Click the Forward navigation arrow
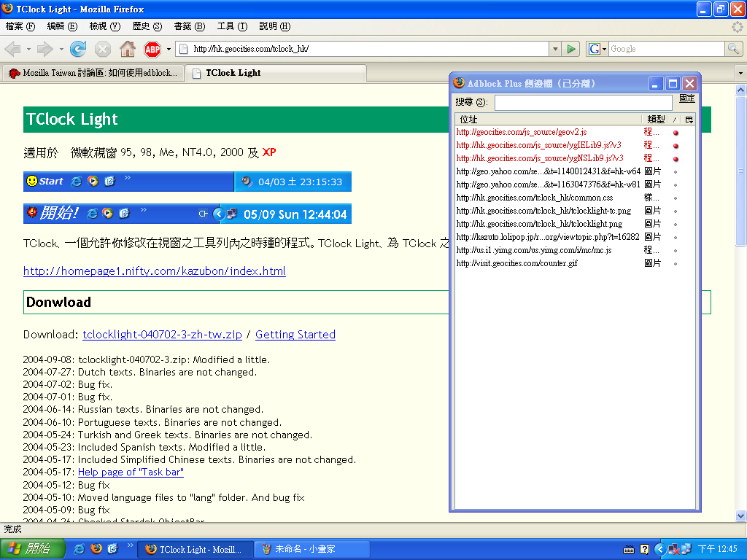747x560 pixels. tap(45, 49)
